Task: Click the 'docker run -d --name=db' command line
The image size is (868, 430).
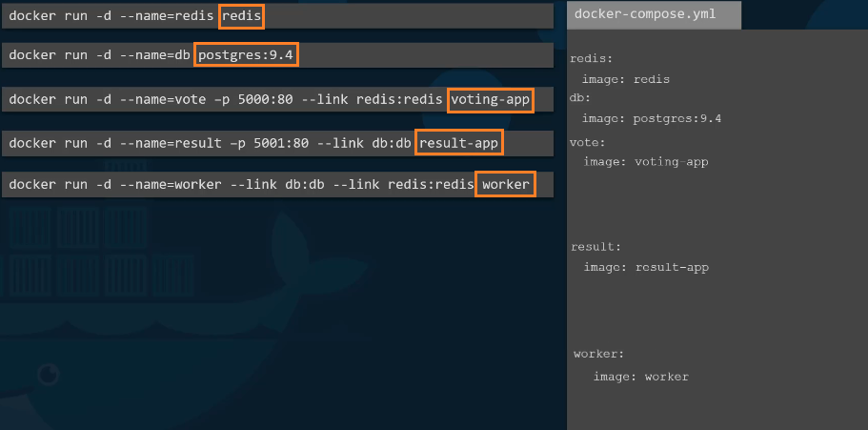Action: (277, 55)
